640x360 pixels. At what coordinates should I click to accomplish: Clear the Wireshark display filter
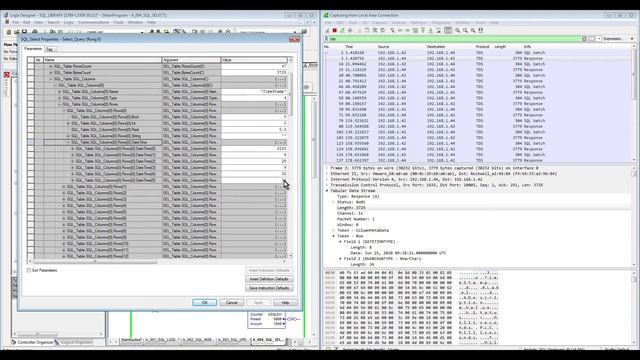pyautogui.click(x=584, y=39)
